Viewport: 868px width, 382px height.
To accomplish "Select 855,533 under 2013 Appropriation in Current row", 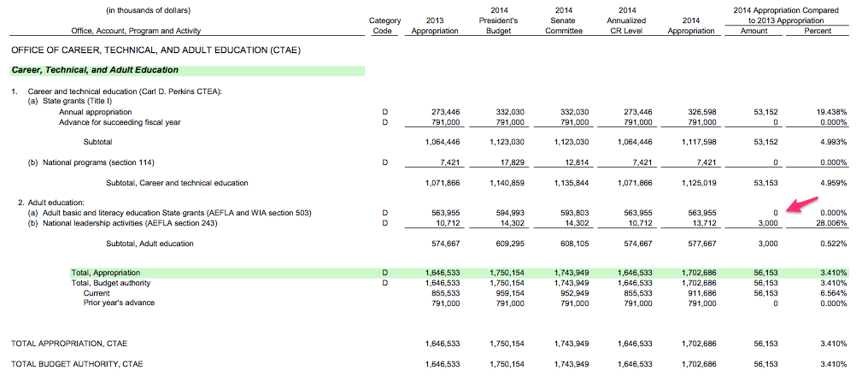I will pyautogui.click(x=446, y=293).
